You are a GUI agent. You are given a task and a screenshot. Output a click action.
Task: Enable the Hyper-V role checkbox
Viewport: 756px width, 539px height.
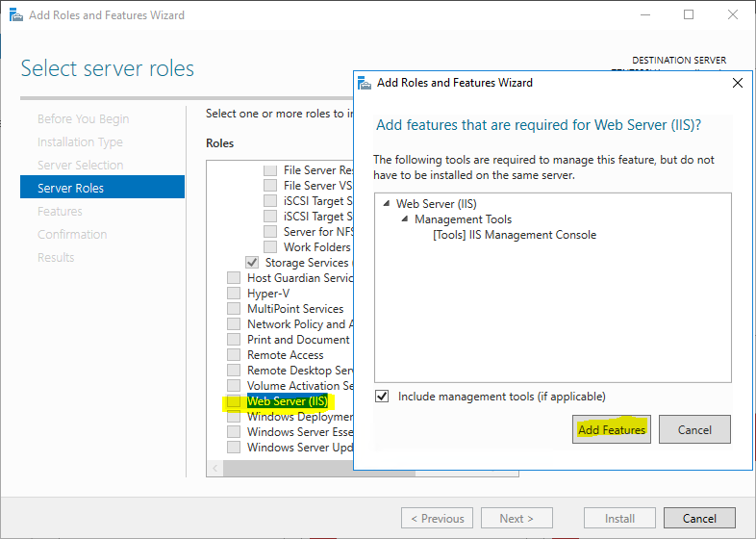[x=234, y=294]
